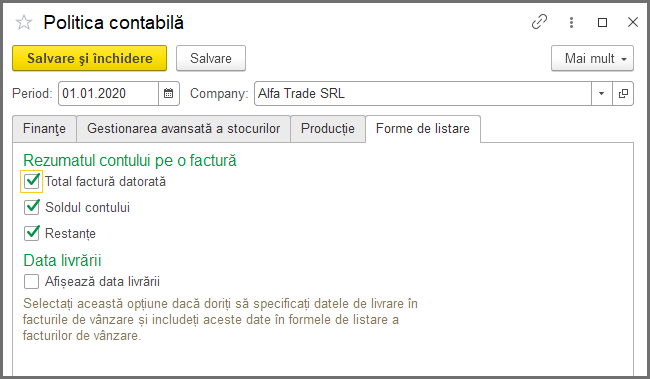Viewport: 650px width, 379px height.
Task: Uncheck Total factură datorată checkbox
Action: pos(32,181)
